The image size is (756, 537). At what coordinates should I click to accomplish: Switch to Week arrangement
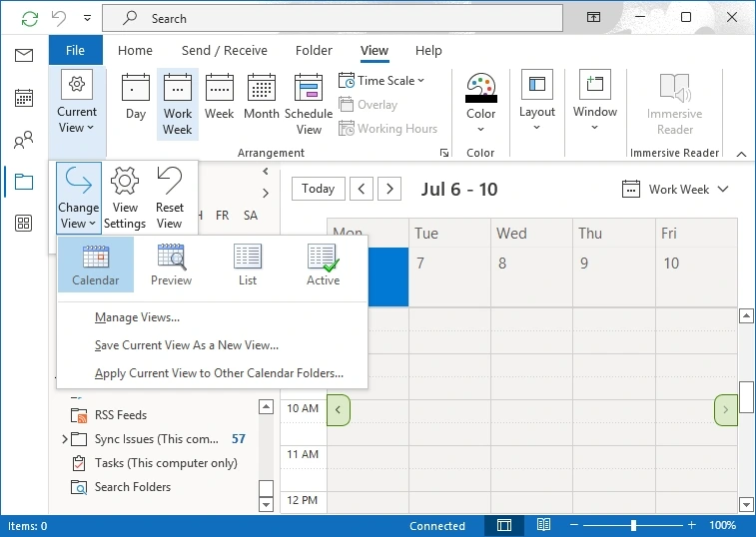[x=220, y=99]
